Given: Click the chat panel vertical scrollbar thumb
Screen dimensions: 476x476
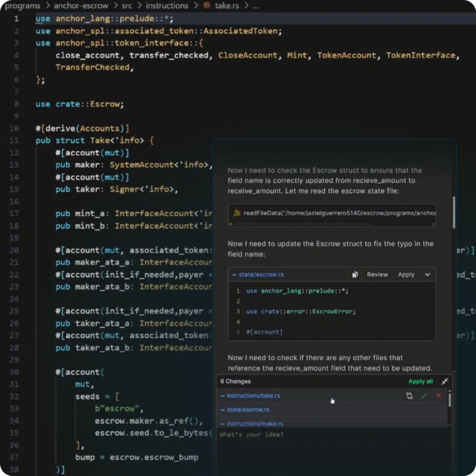Looking at the screenshot, I should [x=454, y=213].
